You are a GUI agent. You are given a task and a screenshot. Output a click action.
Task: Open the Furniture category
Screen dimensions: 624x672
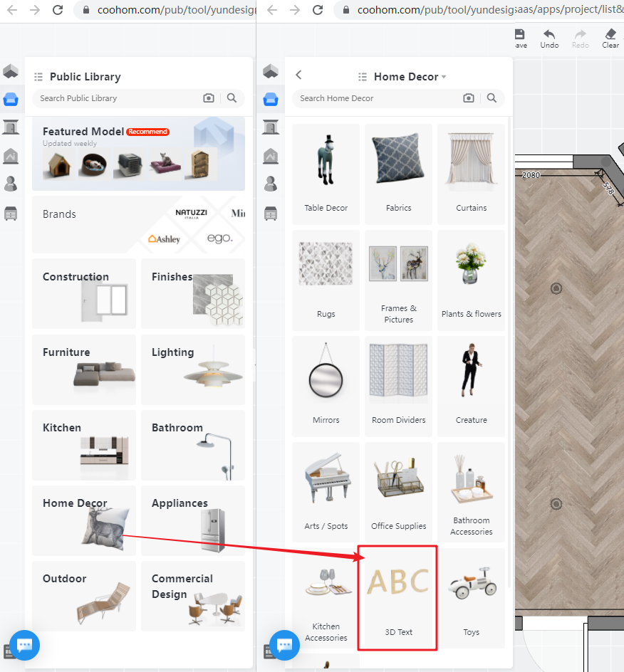pos(84,369)
